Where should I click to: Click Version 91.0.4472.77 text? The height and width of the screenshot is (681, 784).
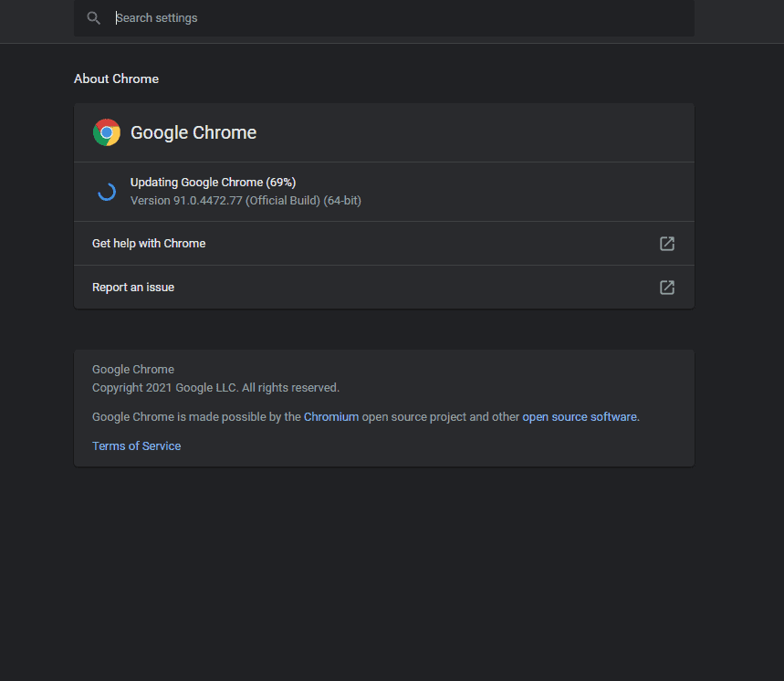[246, 201]
